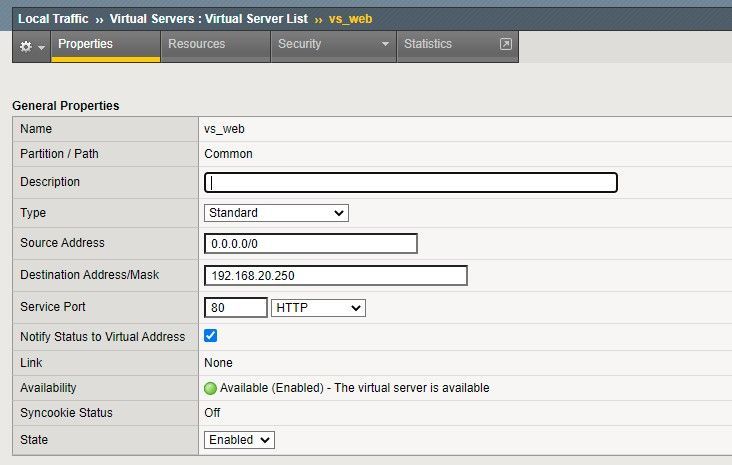Toggle Notify Status to Virtual Address checkbox
Image resolution: width=732 pixels, height=465 pixels.
(x=211, y=336)
